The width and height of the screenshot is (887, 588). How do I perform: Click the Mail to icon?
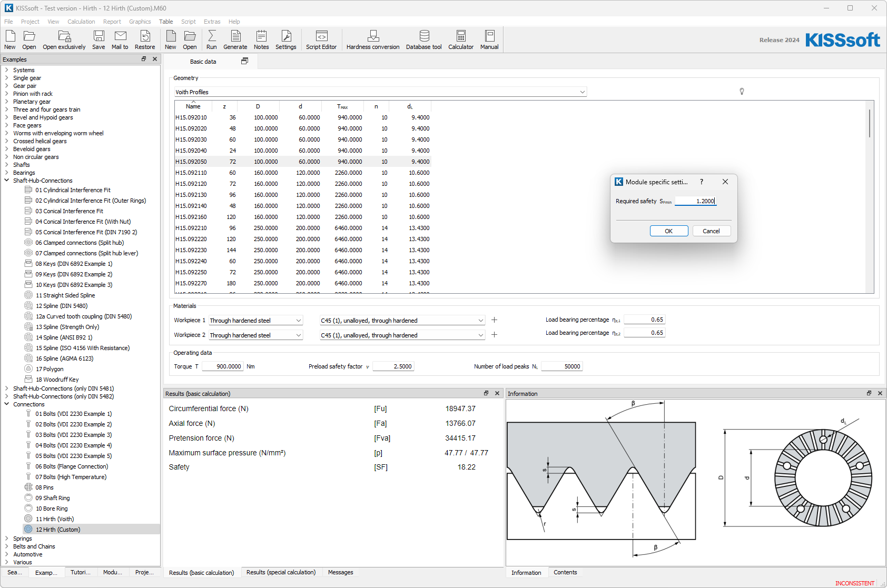120,39
